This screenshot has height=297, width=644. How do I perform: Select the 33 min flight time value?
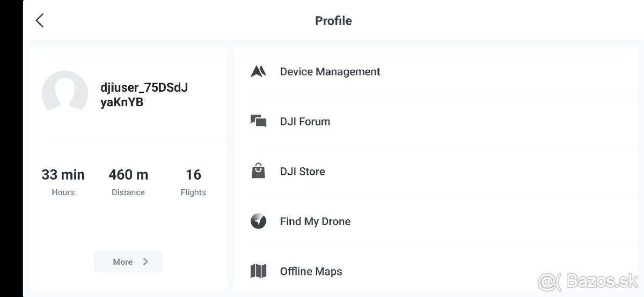[63, 175]
